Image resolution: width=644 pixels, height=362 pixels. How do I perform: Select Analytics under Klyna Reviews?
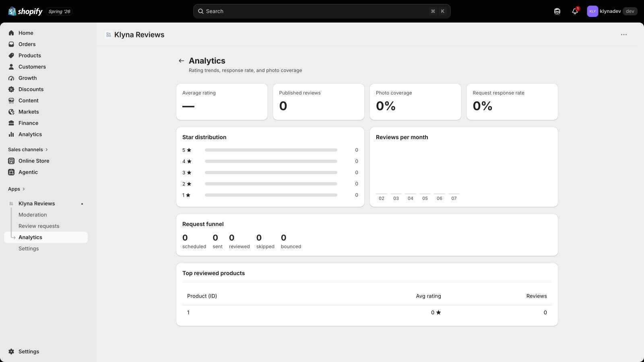click(46, 237)
